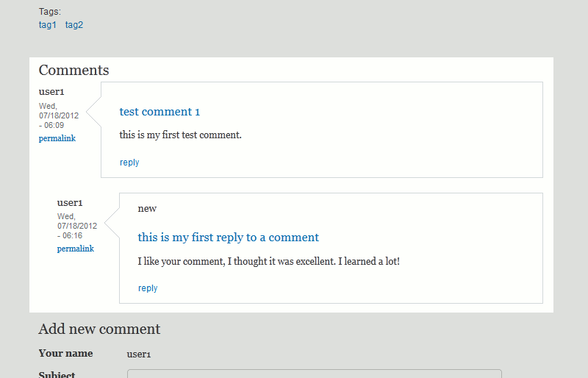Screen dimensions: 588x378
Task: Click the 07/18/2012 - 06:09 date
Action: click(58, 115)
